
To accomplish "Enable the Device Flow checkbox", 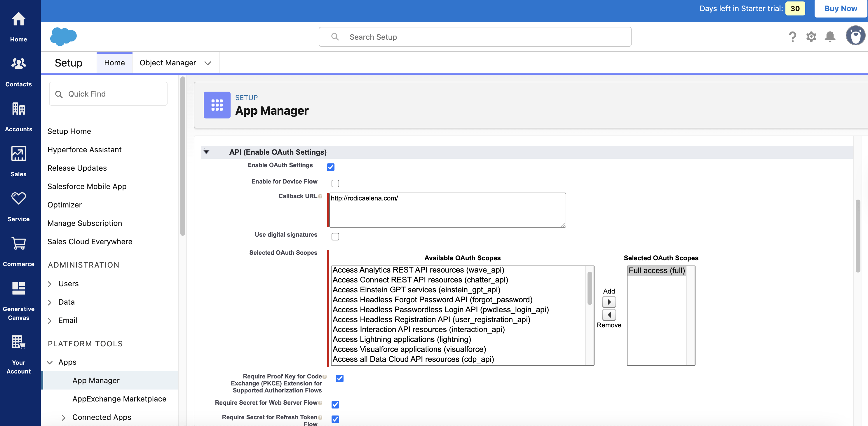I will click(x=335, y=184).
